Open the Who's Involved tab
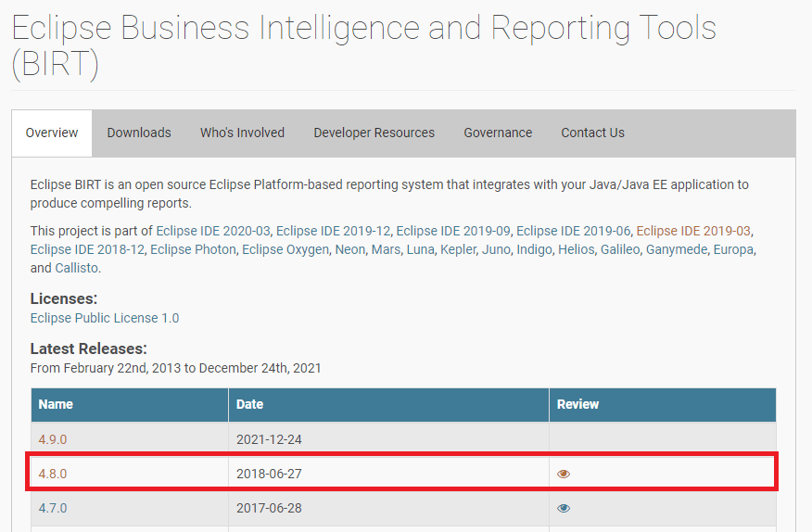This screenshot has width=812, height=532. [x=242, y=133]
